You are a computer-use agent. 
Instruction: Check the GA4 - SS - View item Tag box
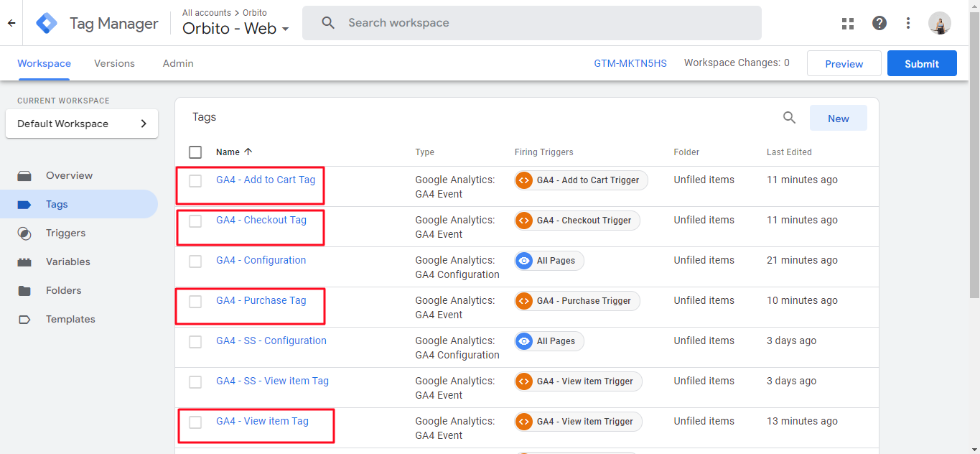[195, 381]
